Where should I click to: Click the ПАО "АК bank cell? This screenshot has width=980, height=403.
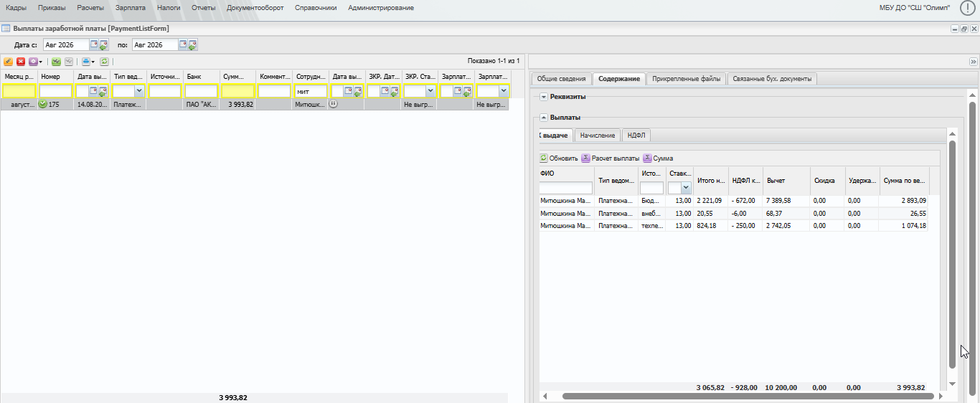[x=201, y=104]
